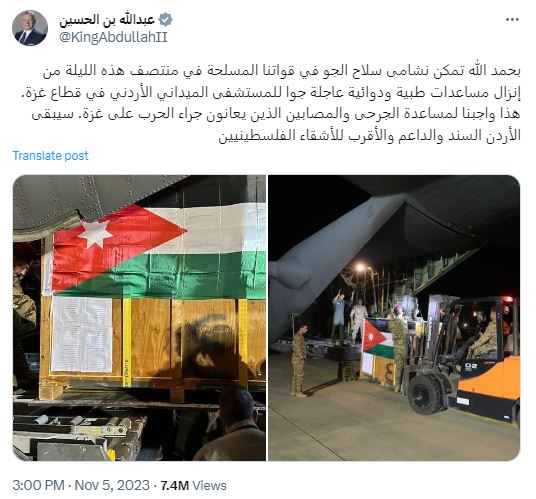
Task: Open the @KingAbdullahII handle link
Action: (113, 37)
